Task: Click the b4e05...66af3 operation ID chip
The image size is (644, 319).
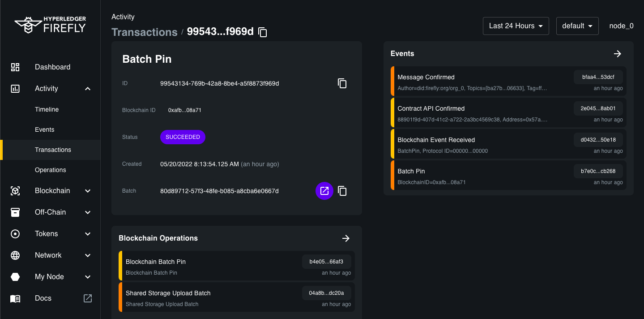Action: coord(326,262)
